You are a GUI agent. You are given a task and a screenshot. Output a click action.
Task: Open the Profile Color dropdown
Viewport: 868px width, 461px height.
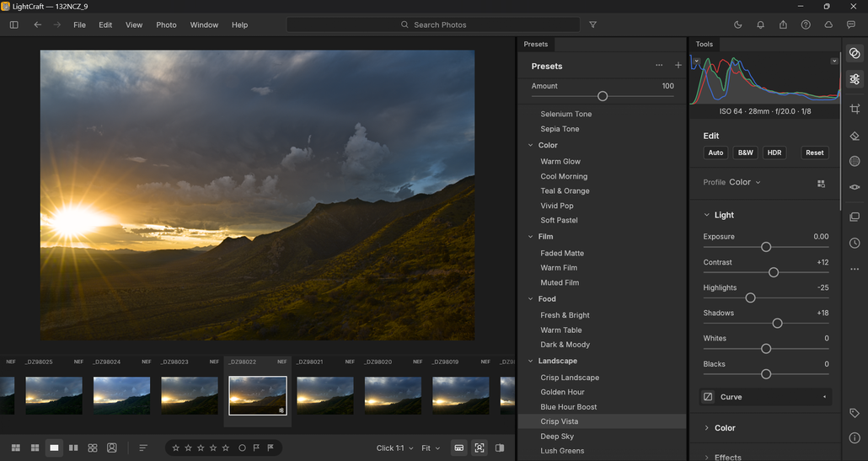745,182
